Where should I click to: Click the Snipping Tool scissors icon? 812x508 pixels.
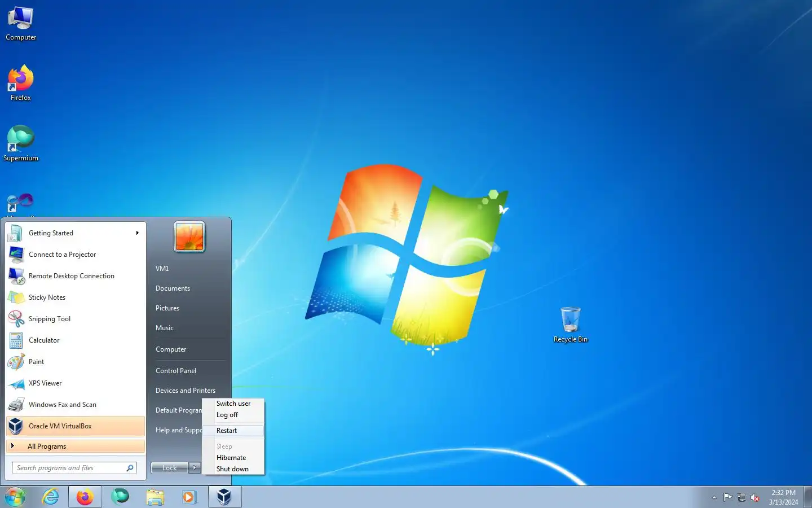click(x=16, y=319)
